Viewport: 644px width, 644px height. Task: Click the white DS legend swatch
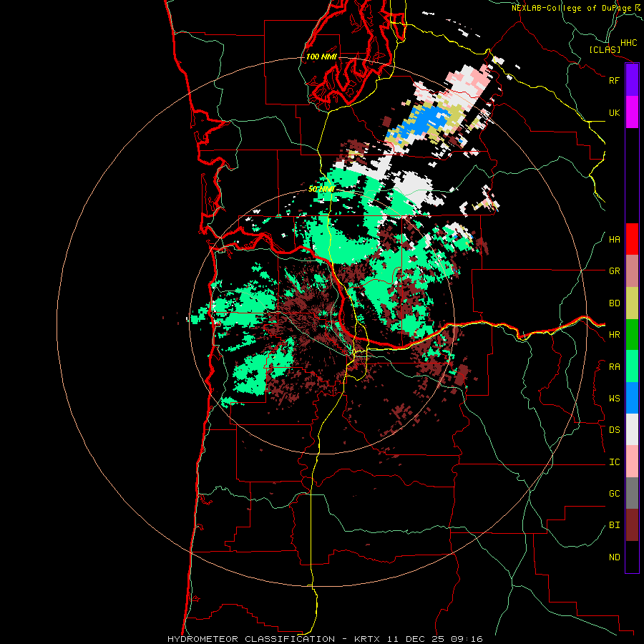tap(632, 429)
